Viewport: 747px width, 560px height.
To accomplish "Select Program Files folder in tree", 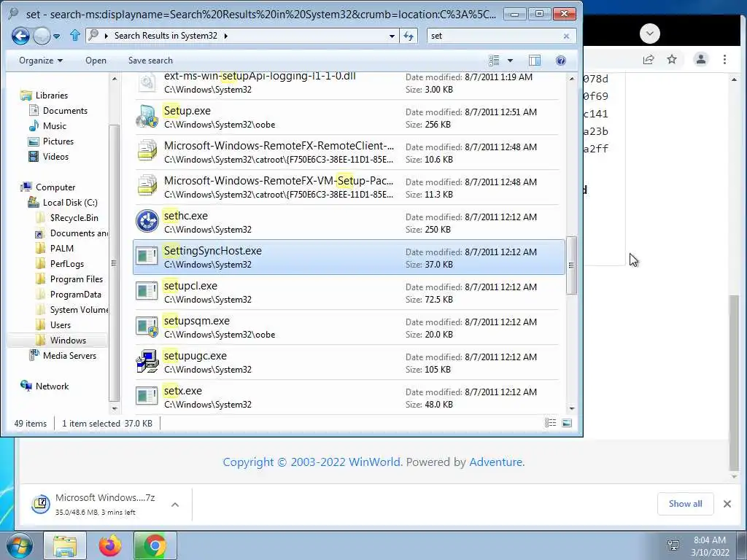I will (76, 279).
